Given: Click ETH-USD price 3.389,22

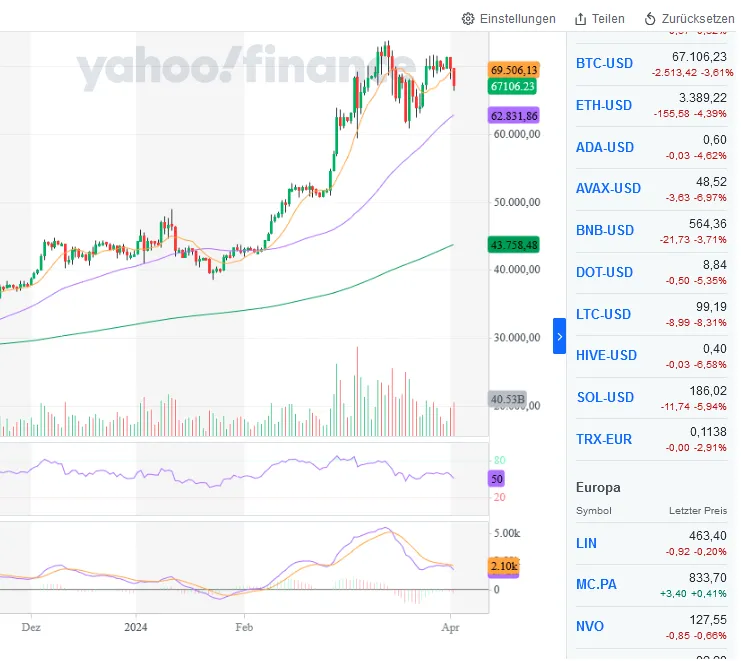Looking at the screenshot, I should (x=703, y=98).
